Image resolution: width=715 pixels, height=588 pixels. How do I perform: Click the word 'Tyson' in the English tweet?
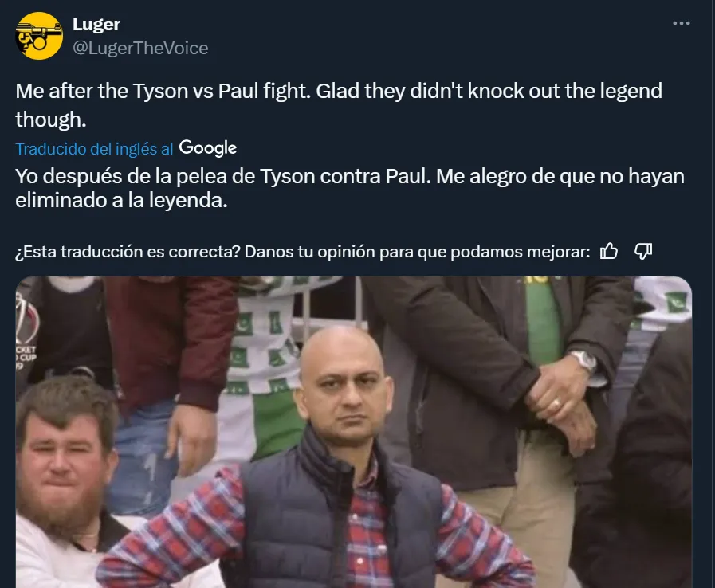point(160,91)
